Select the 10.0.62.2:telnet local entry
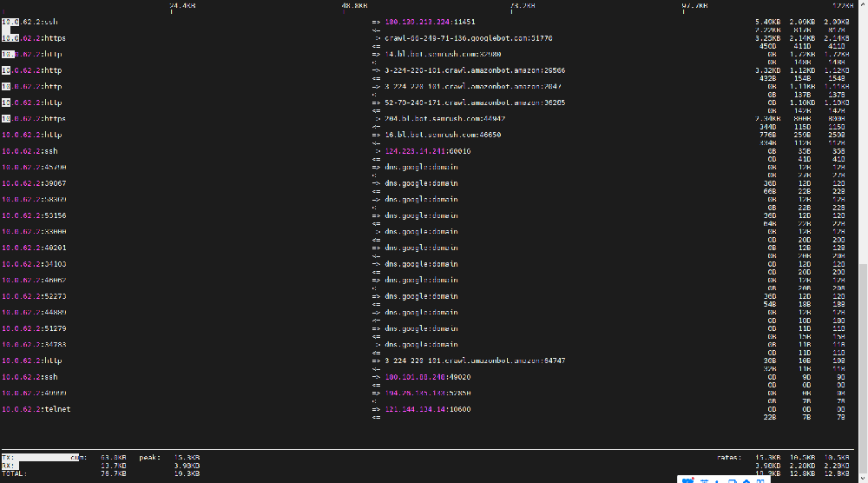This screenshot has height=483, width=868. point(36,409)
